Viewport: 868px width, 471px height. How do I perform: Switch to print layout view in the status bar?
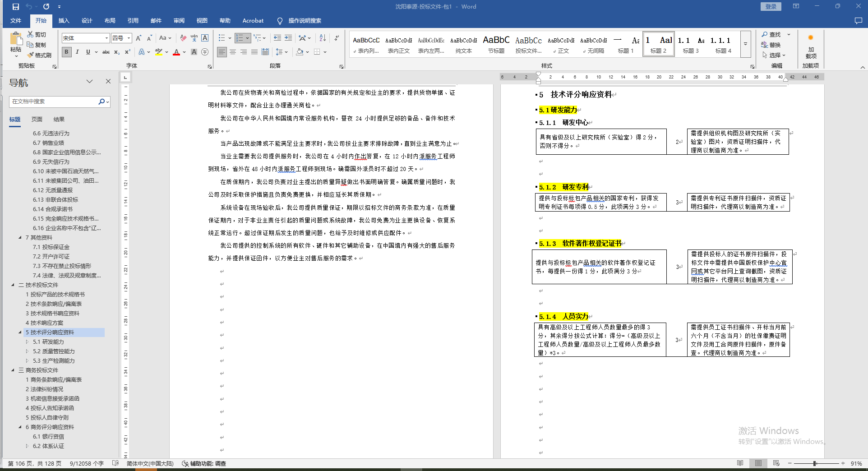click(758, 463)
